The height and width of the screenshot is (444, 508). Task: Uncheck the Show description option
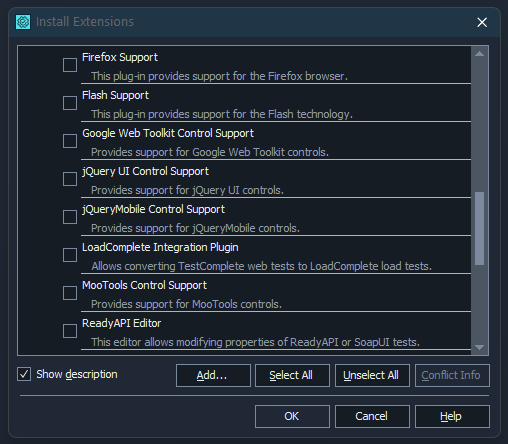pyautogui.click(x=24, y=374)
